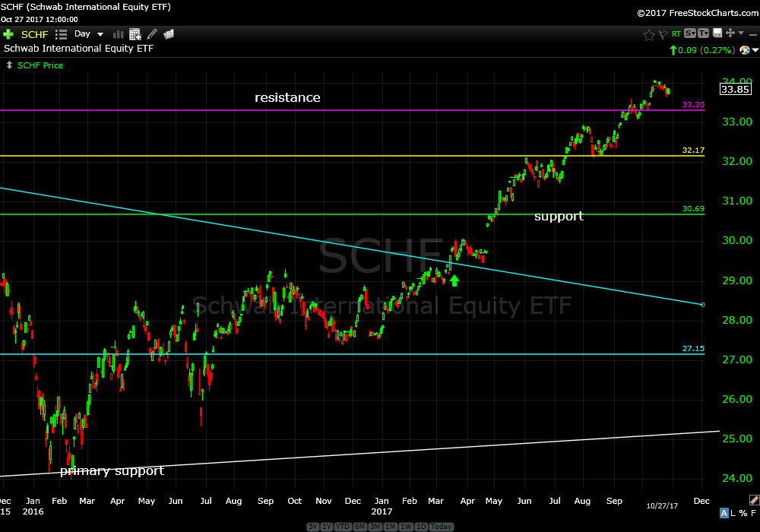Image resolution: width=760 pixels, height=532 pixels.
Task: Click the four-arrow move icon
Action: (x=730, y=33)
